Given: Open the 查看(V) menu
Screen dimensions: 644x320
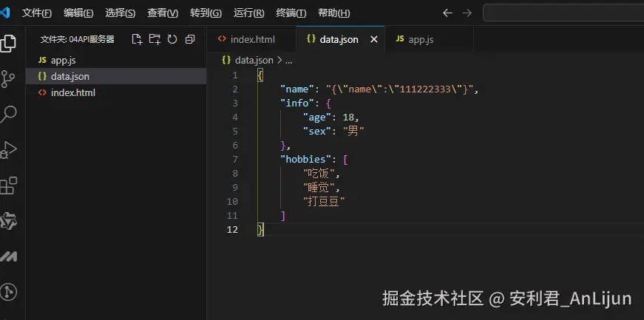Looking at the screenshot, I should pos(163,13).
